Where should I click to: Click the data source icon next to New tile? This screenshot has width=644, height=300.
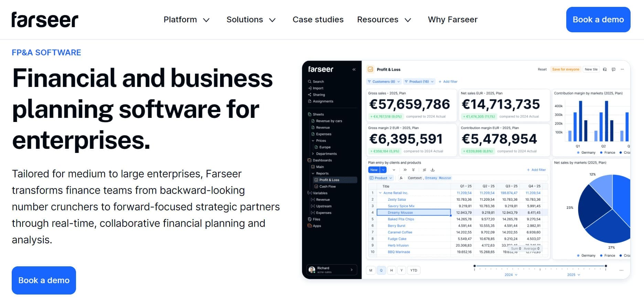pyautogui.click(x=605, y=69)
